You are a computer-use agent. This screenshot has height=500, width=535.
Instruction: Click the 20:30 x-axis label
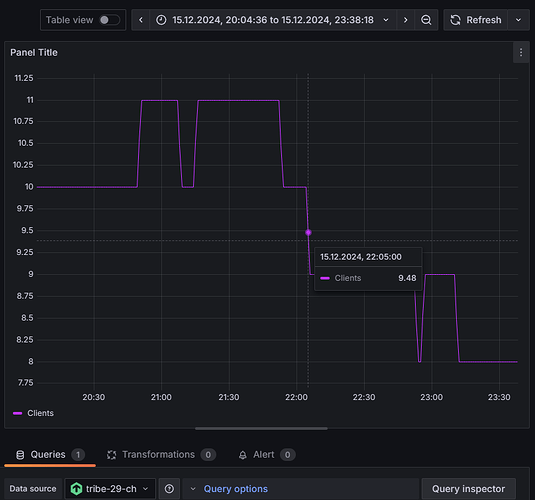point(93,397)
